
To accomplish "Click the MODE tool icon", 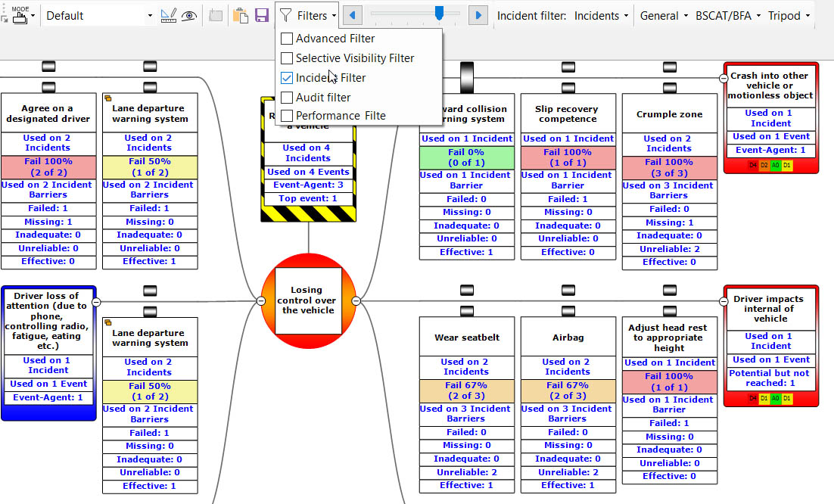I will [20, 15].
